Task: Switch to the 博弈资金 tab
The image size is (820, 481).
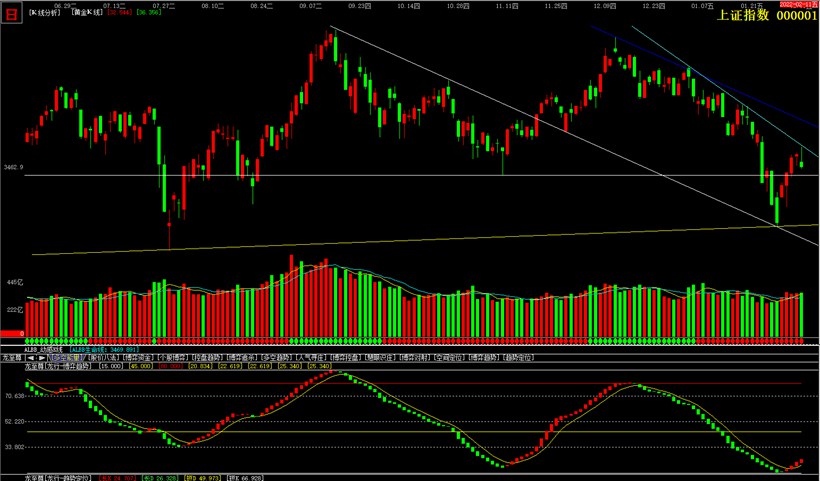Action: pyautogui.click(x=138, y=358)
